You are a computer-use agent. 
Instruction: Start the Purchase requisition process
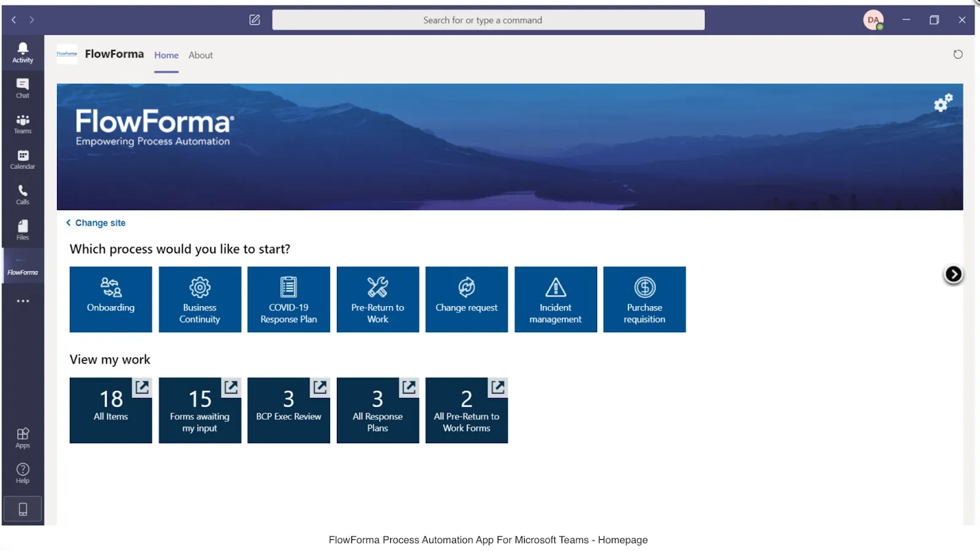644,299
